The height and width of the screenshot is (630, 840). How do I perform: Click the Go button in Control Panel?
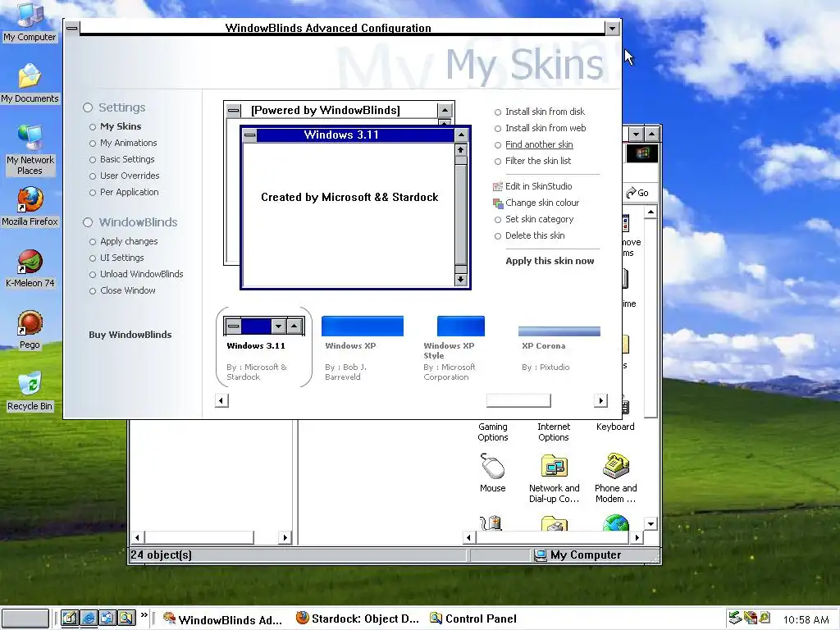pyautogui.click(x=637, y=193)
